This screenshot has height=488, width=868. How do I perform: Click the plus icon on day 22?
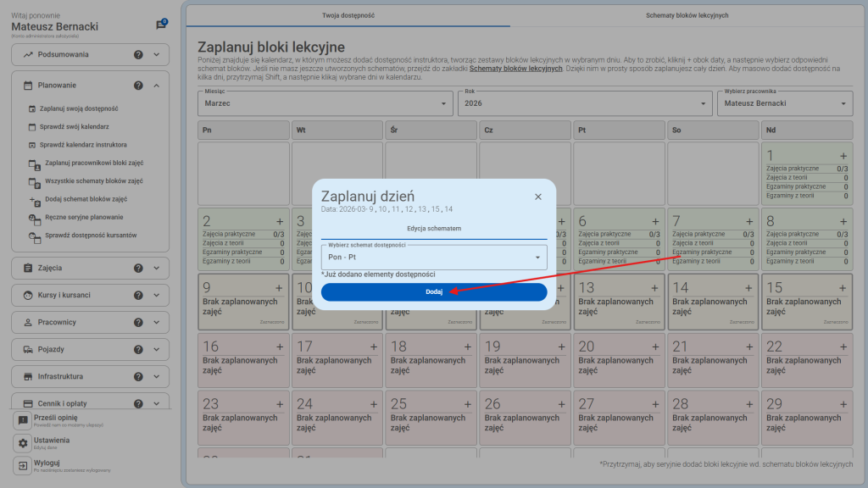pyautogui.click(x=843, y=347)
